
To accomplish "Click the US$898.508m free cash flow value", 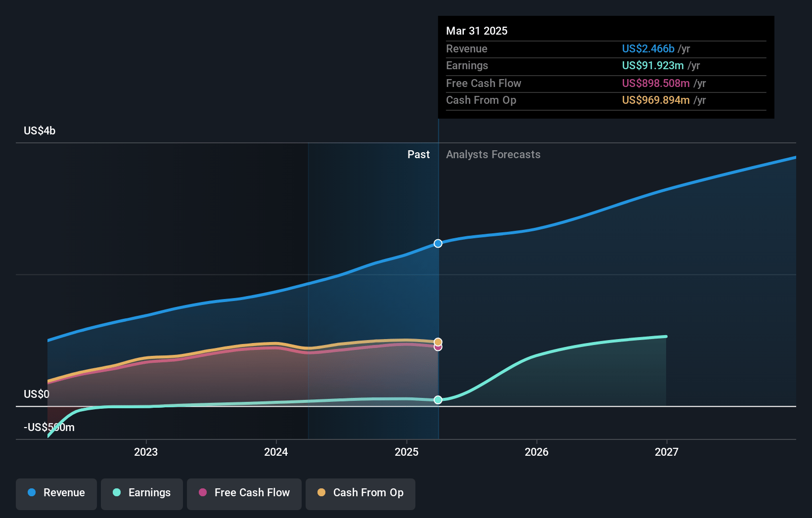I will pos(656,84).
